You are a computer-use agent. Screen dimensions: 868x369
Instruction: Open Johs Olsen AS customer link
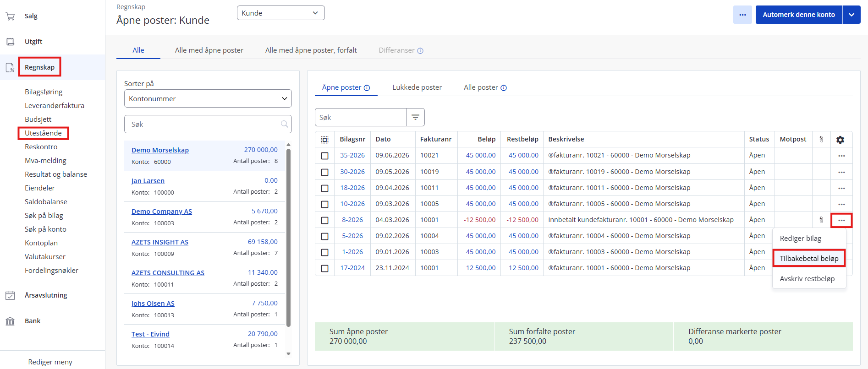pyautogui.click(x=153, y=304)
